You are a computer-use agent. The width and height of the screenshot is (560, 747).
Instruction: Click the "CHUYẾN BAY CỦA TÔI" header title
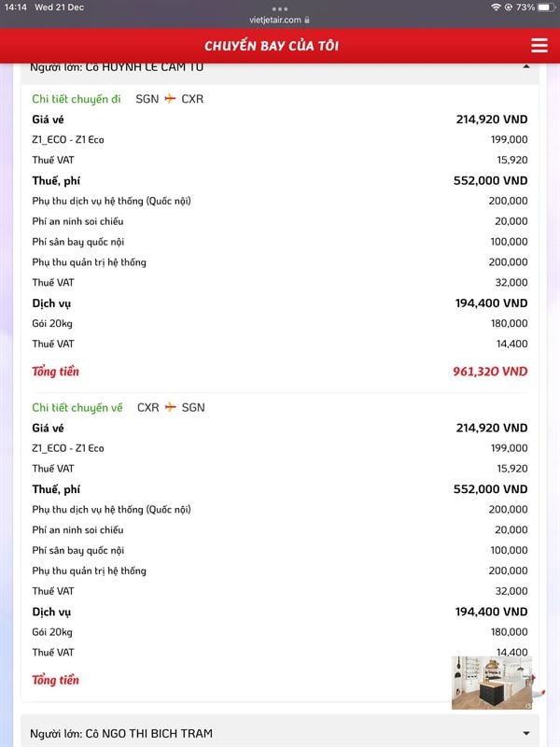[272, 46]
